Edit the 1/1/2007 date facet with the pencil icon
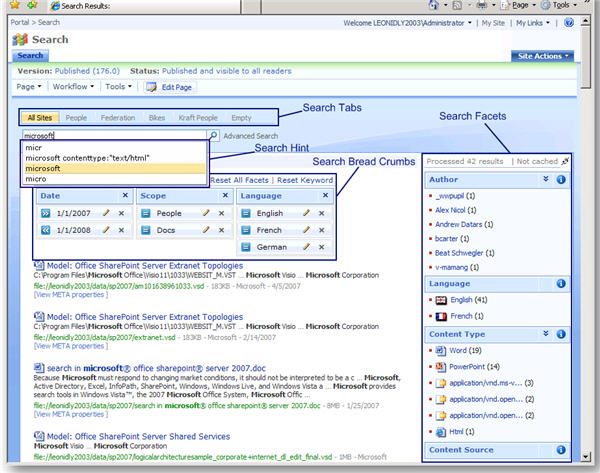Screen dimensions: 600x473 click(x=106, y=214)
